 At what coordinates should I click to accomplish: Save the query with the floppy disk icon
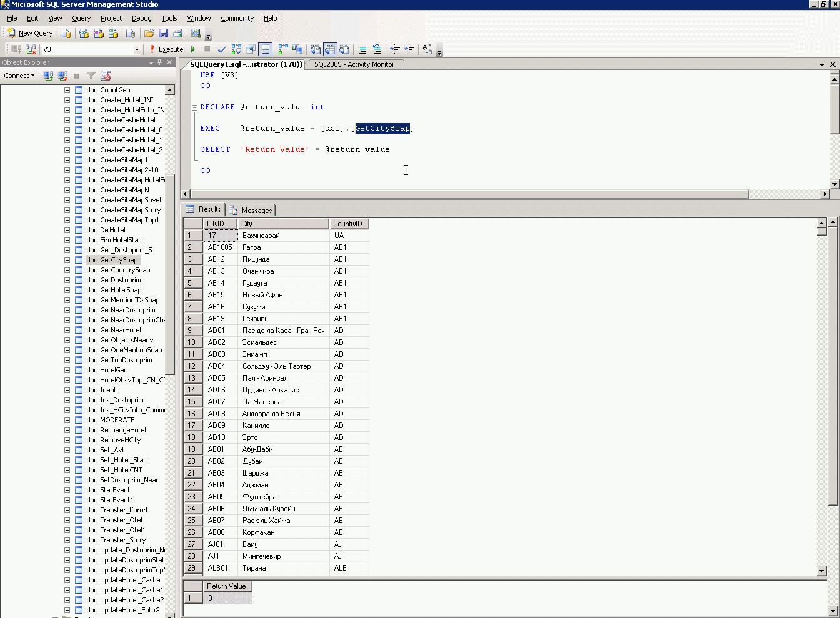(164, 33)
